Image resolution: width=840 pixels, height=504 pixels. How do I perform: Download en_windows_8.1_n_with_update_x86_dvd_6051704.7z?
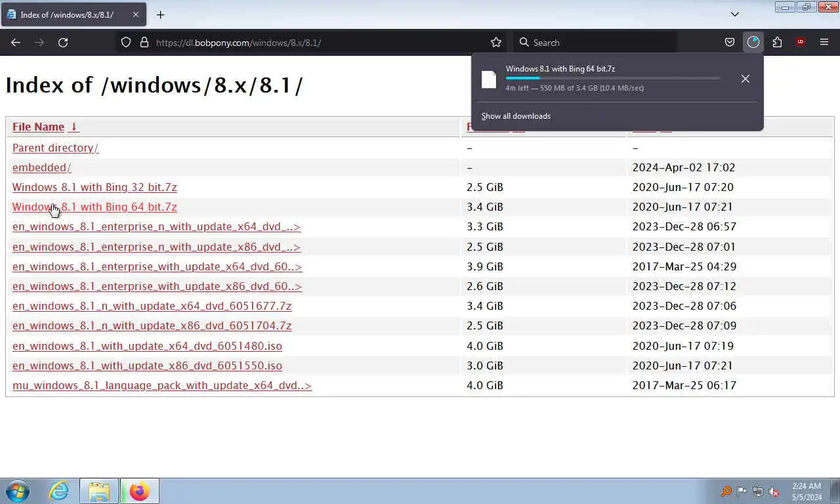tap(152, 325)
